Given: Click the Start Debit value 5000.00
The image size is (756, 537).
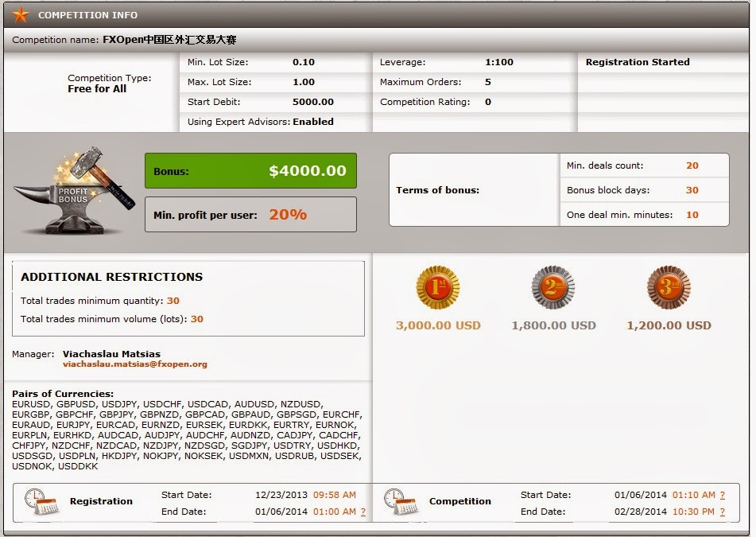Looking at the screenshot, I should [x=313, y=102].
